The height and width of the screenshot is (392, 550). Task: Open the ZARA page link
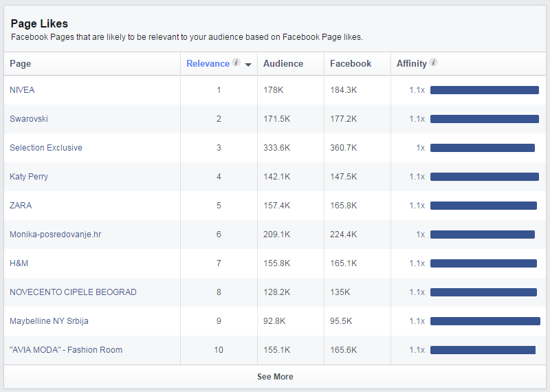tap(21, 206)
